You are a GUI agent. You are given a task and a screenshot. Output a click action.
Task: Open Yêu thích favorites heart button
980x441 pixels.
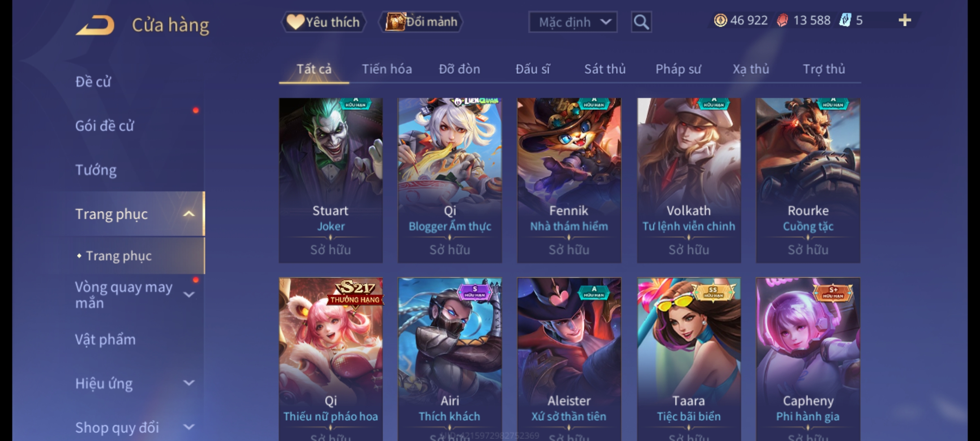click(323, 22)
